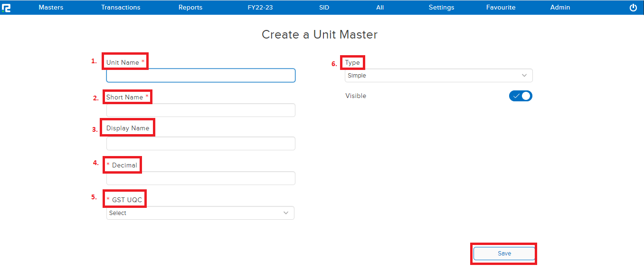Expand the GST UQC dropdown
Screen dimensions: 644x274
[x=200, y=213]
